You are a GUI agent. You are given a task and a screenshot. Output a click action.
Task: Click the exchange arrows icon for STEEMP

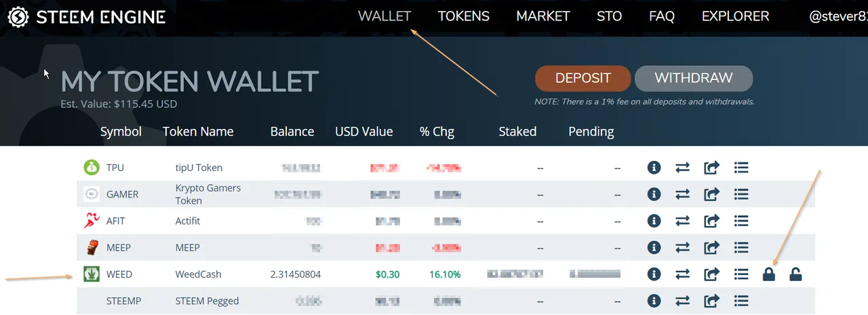(x=683, y=301)
